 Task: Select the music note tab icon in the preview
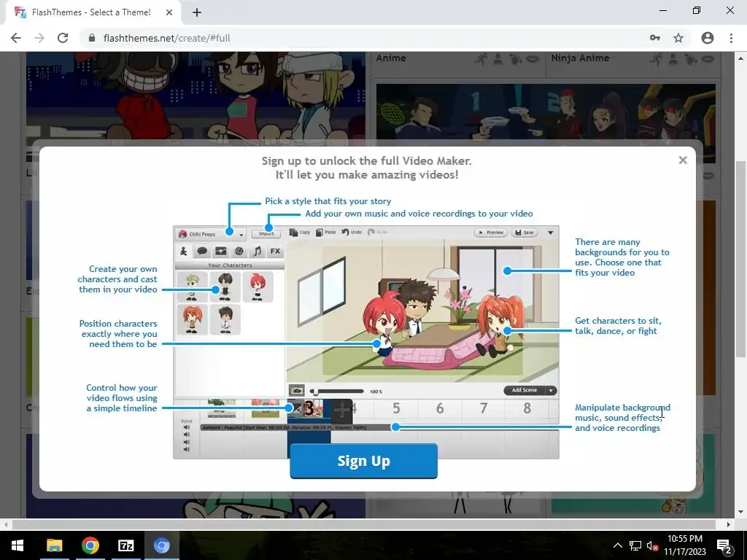tap(258, 251)
